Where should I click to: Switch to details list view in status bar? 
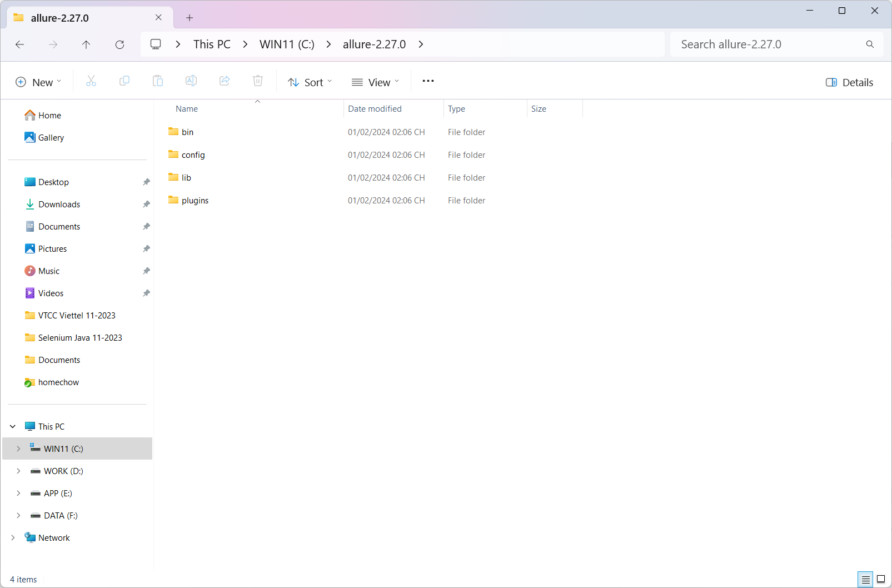coord(865,579)
